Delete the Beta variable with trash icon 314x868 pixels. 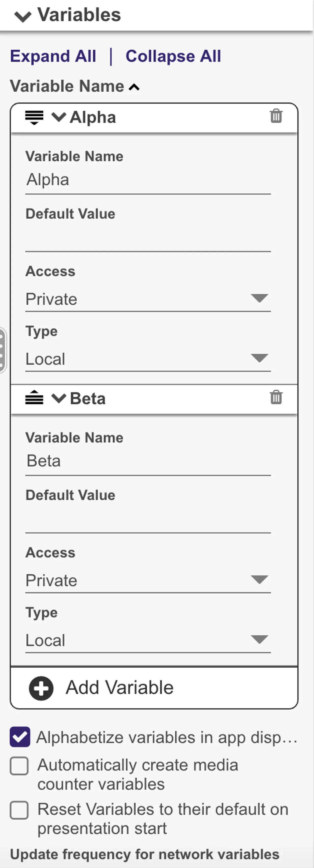tap(276, 397)
